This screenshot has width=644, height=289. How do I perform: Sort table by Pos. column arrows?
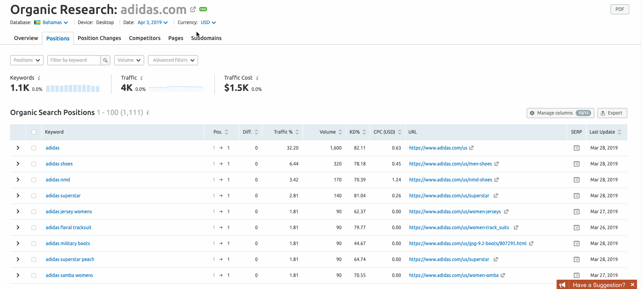pyautogui.click(x=226, y=132)
